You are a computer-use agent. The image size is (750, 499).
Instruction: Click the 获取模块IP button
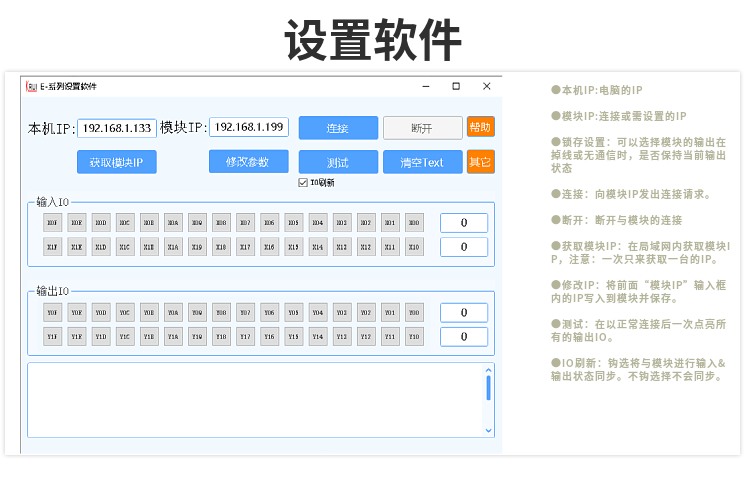(116, 162)
